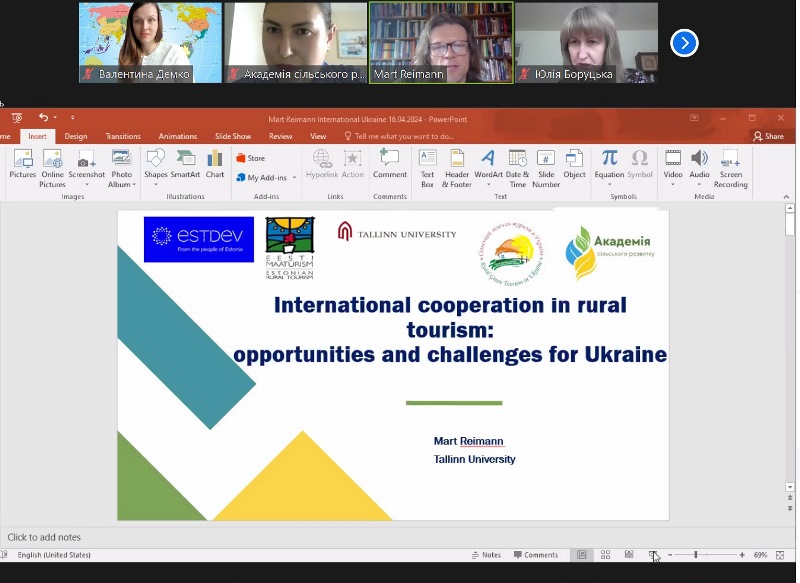Expand the Shapes dropdown
Screen dimensions: 800x583
[155, 184]
